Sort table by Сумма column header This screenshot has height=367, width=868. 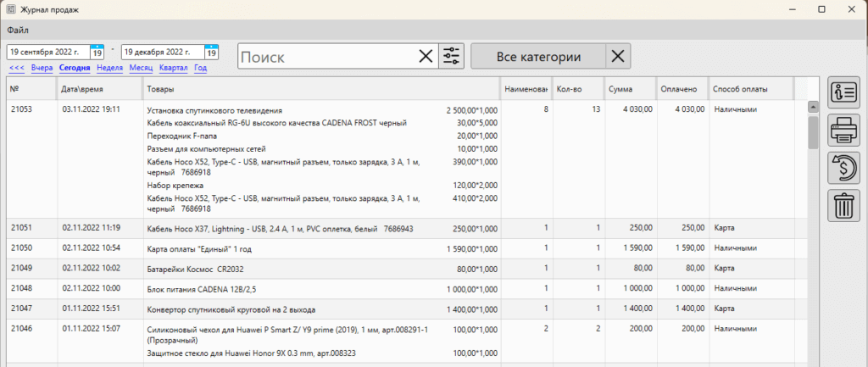pyautogui.click(x=628, y=88)
